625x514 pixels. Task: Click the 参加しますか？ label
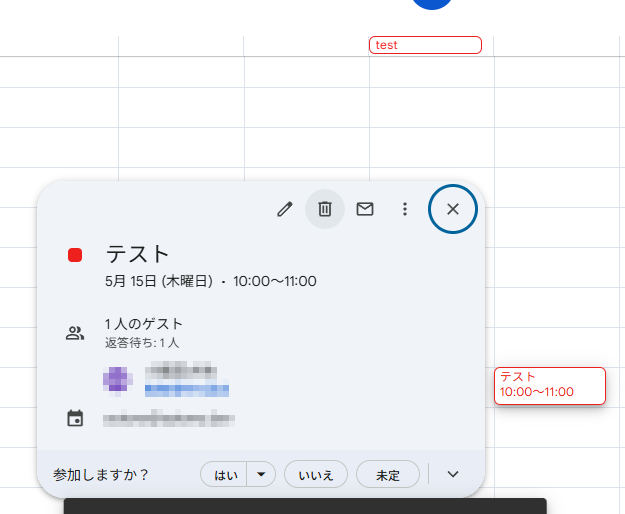100,475
